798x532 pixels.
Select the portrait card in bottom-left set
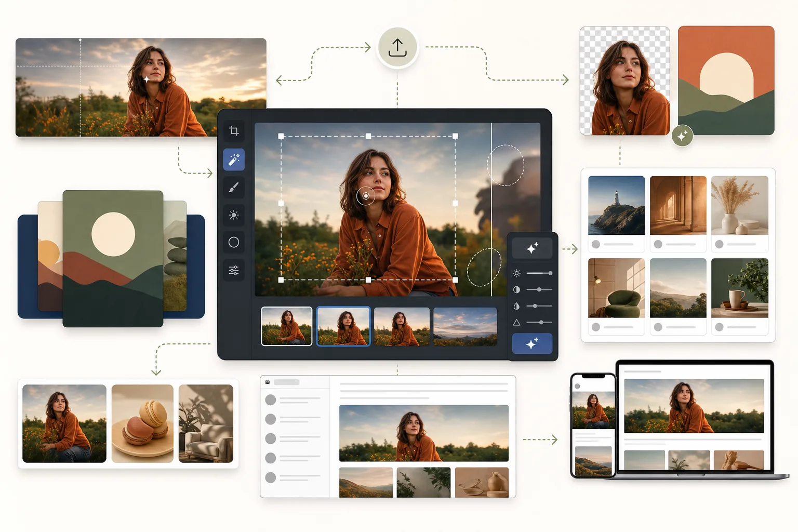point(64,423)
